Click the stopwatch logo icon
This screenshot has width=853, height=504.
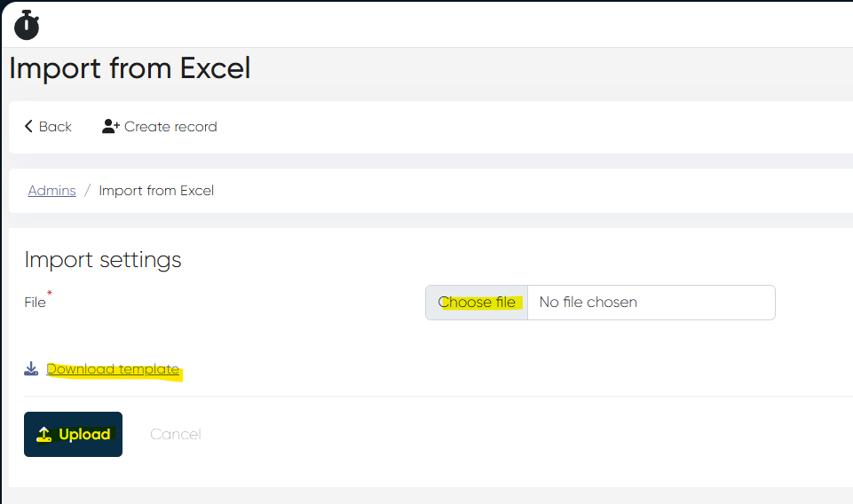click(27, 25)
